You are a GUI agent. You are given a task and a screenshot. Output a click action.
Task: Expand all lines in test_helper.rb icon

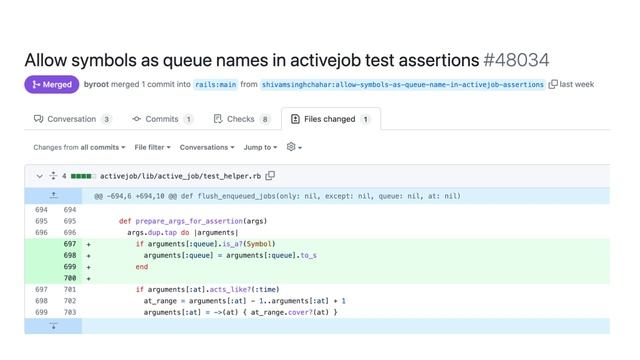[x=53, y=176]
